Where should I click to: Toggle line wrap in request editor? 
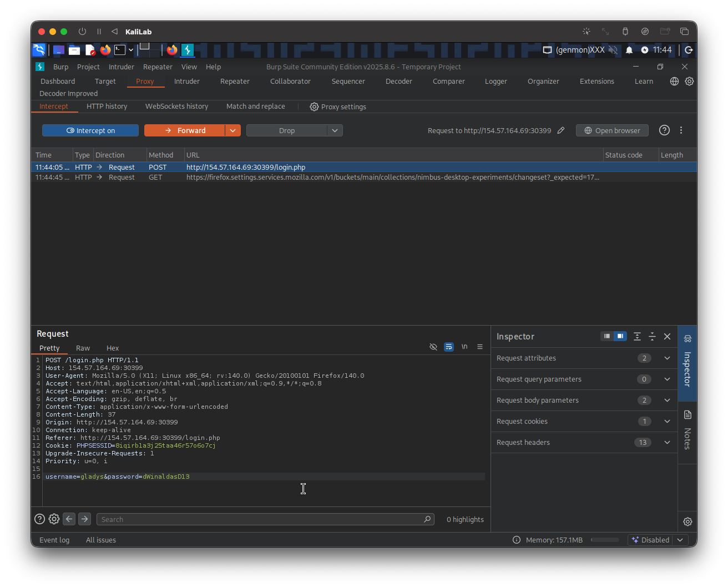pos(449,347)
